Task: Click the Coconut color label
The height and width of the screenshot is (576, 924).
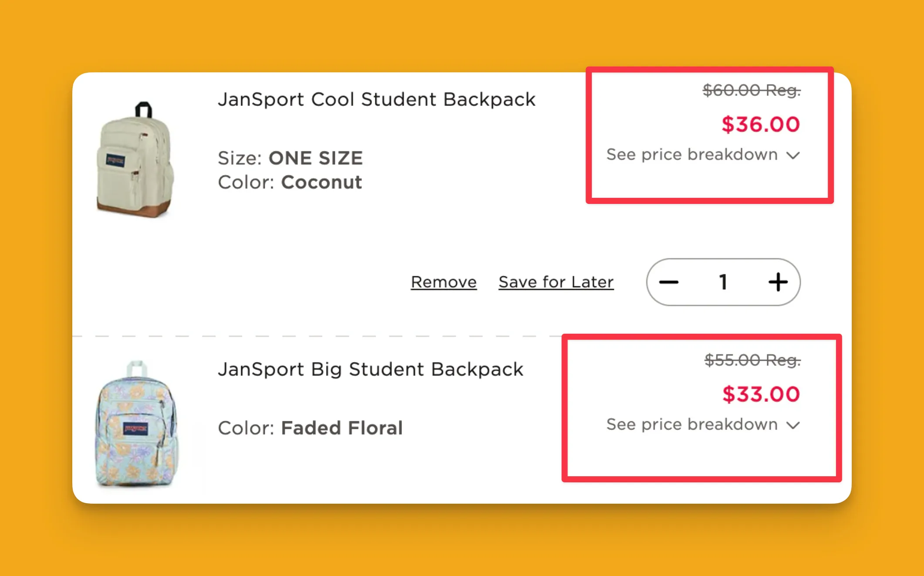Action: coord(321,183)
